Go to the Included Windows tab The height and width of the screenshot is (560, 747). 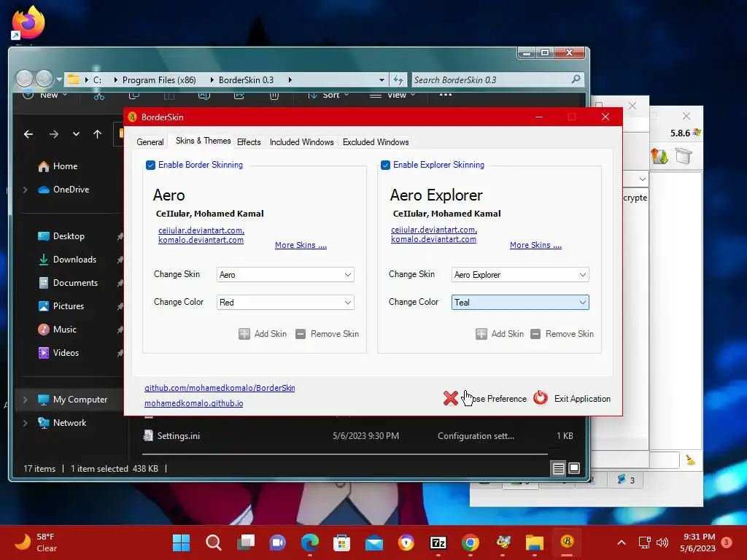pos(301,142)
